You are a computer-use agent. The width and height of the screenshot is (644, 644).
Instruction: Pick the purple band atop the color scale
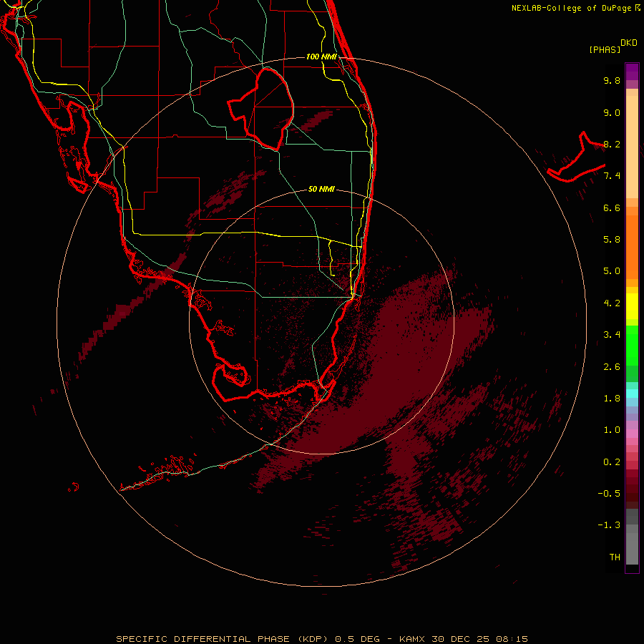pos(632,72)
